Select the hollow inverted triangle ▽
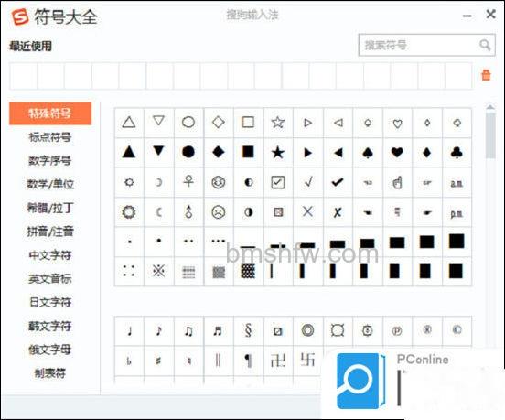Image resolution: width=505 pixels, height=420 pixels. point(159,122)
